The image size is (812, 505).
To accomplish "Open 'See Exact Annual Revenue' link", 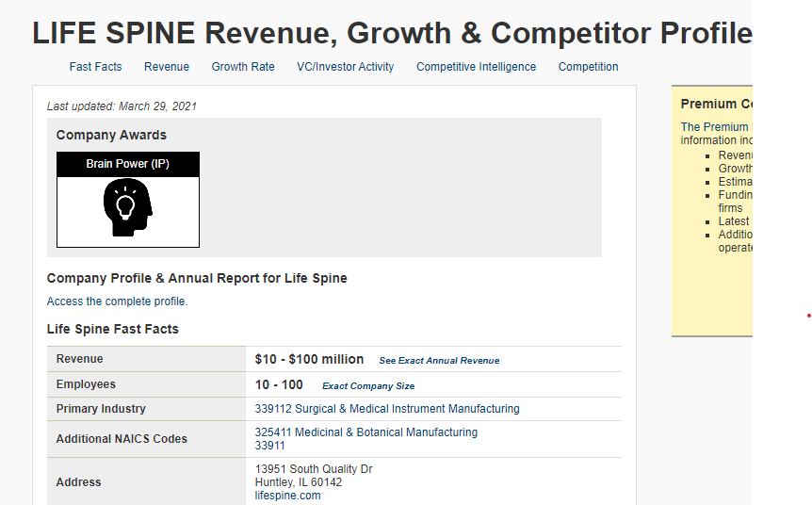I will 439,361.
